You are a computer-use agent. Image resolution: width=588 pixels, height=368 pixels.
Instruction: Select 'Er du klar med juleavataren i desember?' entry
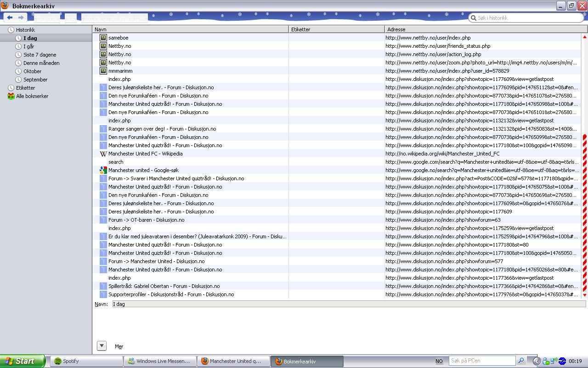point(198,236)
